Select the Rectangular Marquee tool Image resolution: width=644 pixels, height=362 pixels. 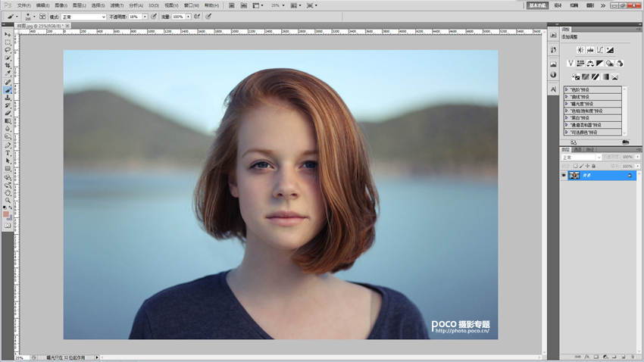tap(8, 42)
